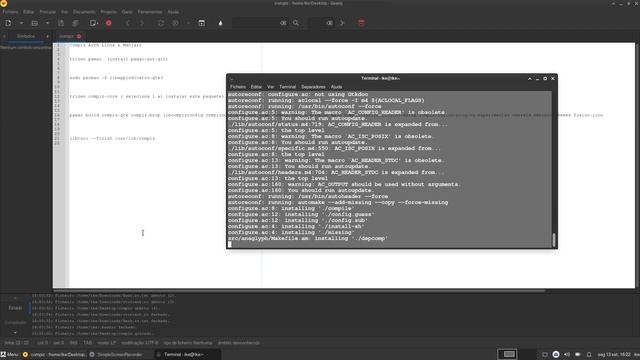
Task: Clear the toolbar search field
Action: click(x=283, y=23)
